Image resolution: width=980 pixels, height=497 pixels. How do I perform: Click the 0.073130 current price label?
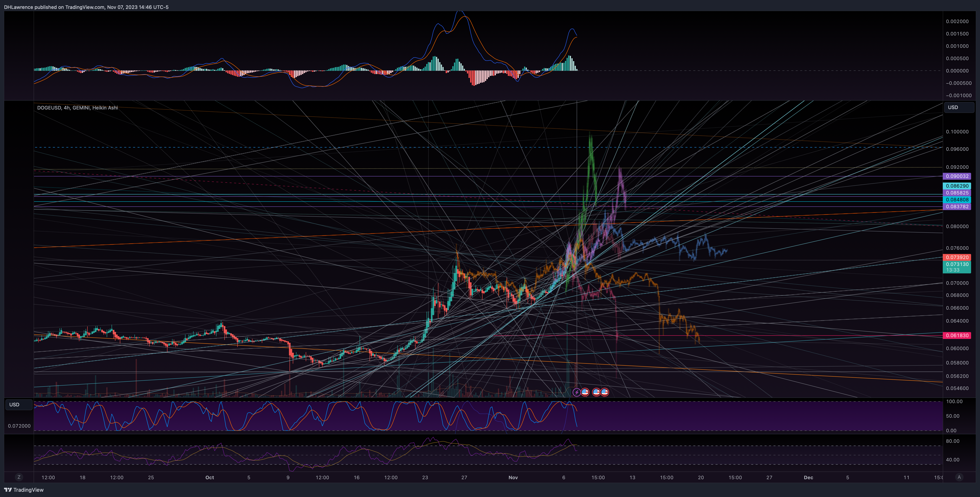click(957, 267)
